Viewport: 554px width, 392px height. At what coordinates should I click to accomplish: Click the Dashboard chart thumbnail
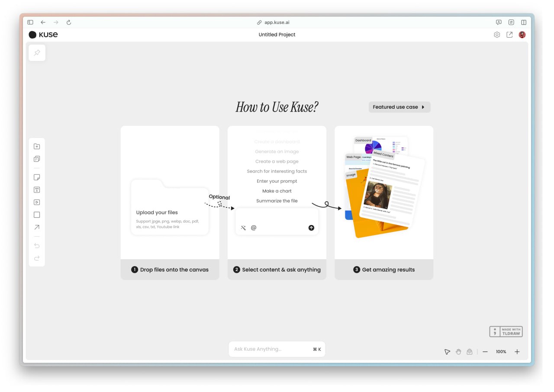coord(381,145)
